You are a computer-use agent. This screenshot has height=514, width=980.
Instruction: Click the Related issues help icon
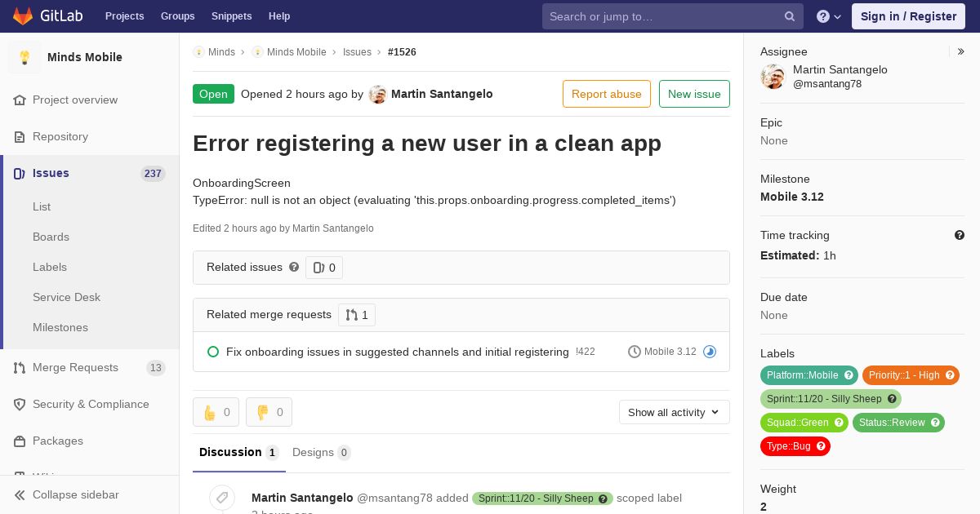pyautogui.click(x=294, y=267)
